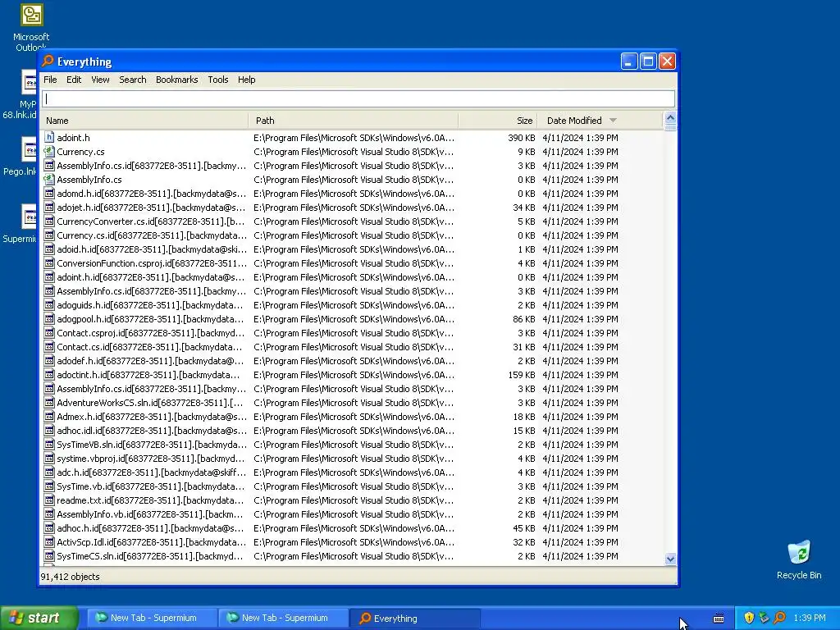Image resolution: width=840 pixels, height=630 pixels.
Task: Click the scrollbar up arrow
Action: [670, 118]
